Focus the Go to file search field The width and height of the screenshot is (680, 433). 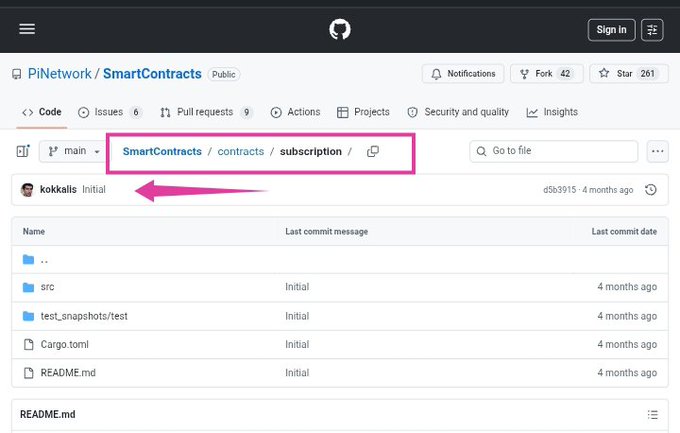click(x=553, y=151)
